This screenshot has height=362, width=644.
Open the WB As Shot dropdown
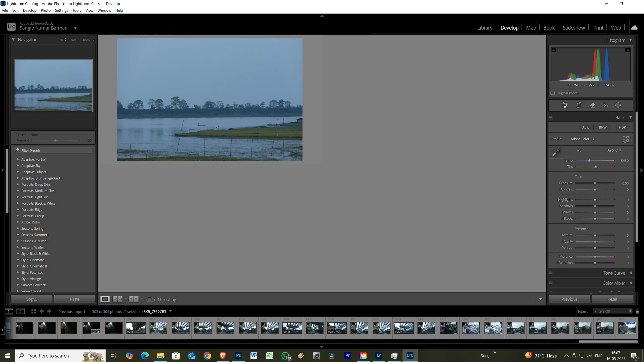click(614, 150)
